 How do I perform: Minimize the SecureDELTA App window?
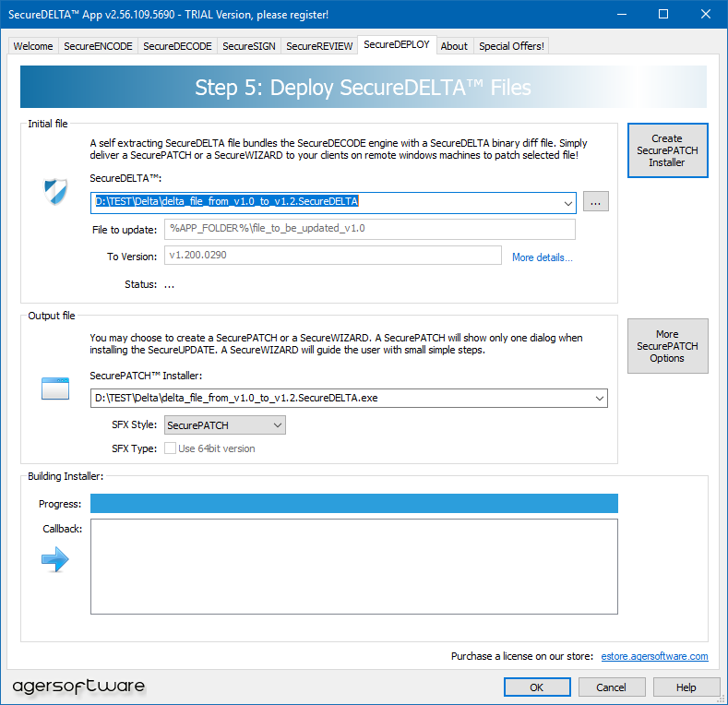tap(622, 14)
